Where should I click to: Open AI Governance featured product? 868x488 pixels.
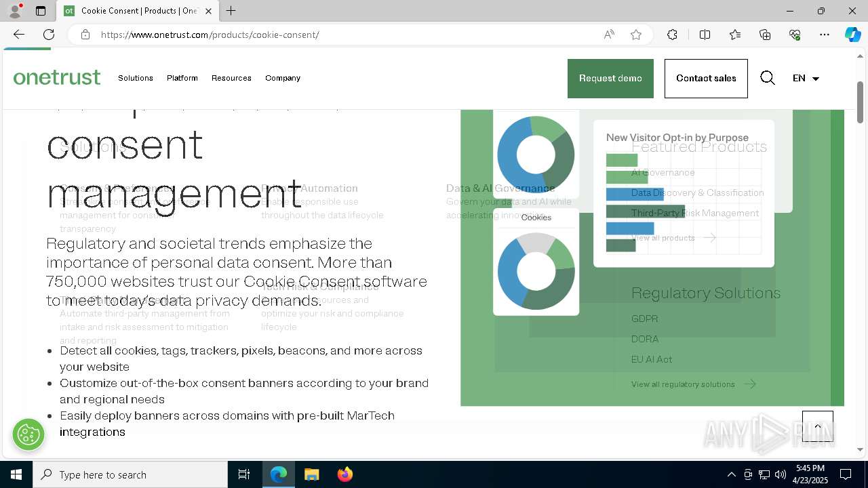click(x=663, y=173)
